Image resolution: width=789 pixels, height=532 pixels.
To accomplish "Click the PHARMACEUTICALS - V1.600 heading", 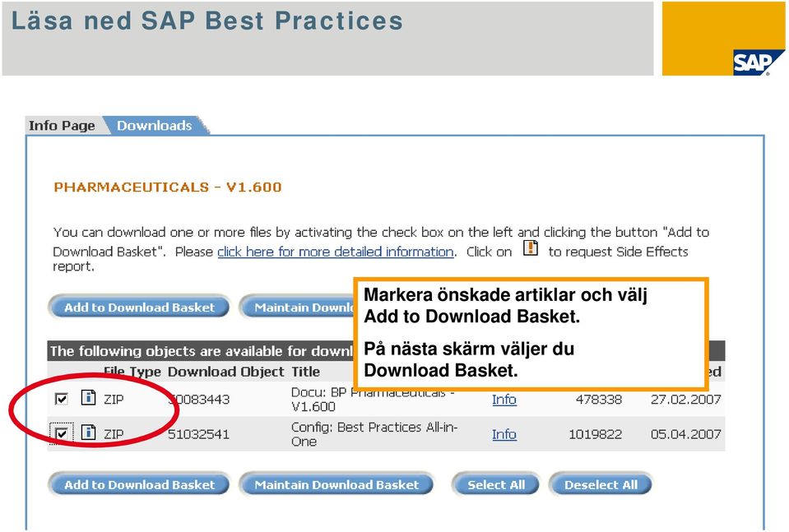I will coord(168,187).
